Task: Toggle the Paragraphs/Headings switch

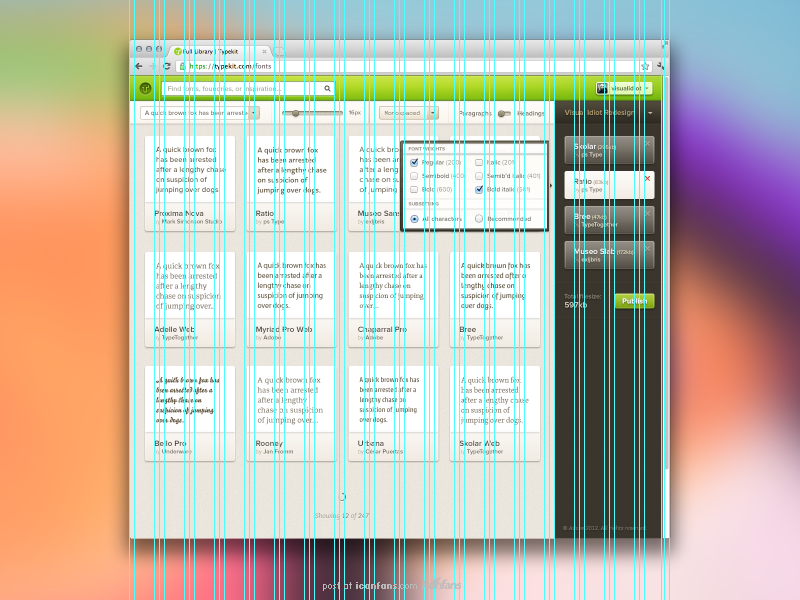Action: click(x=504, y=113)
